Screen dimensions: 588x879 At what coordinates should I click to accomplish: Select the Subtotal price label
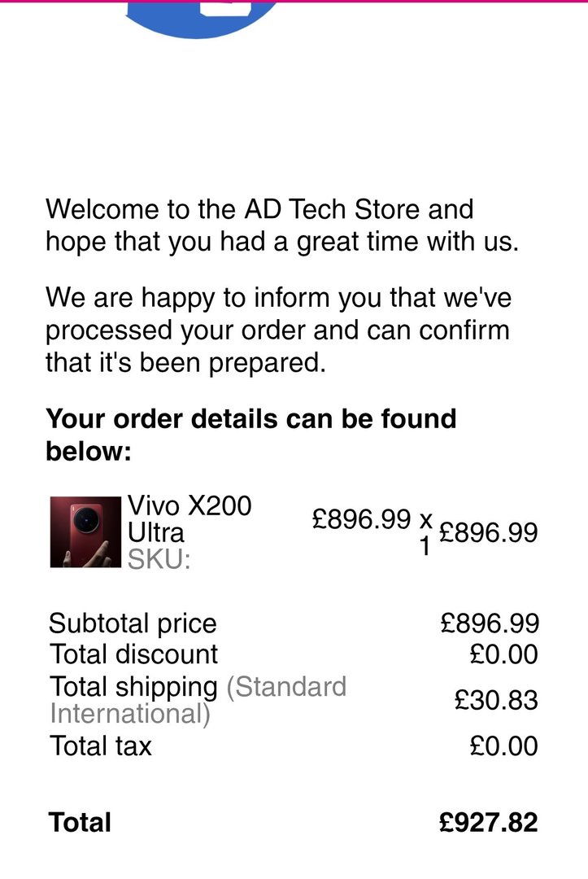(x=133, y=624)
